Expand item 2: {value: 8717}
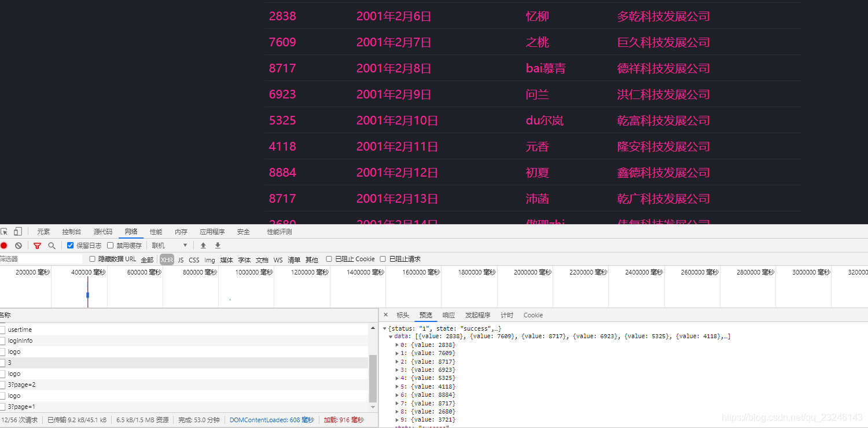Viewport: 868px width, 428px height. click(x=397, y=361)
